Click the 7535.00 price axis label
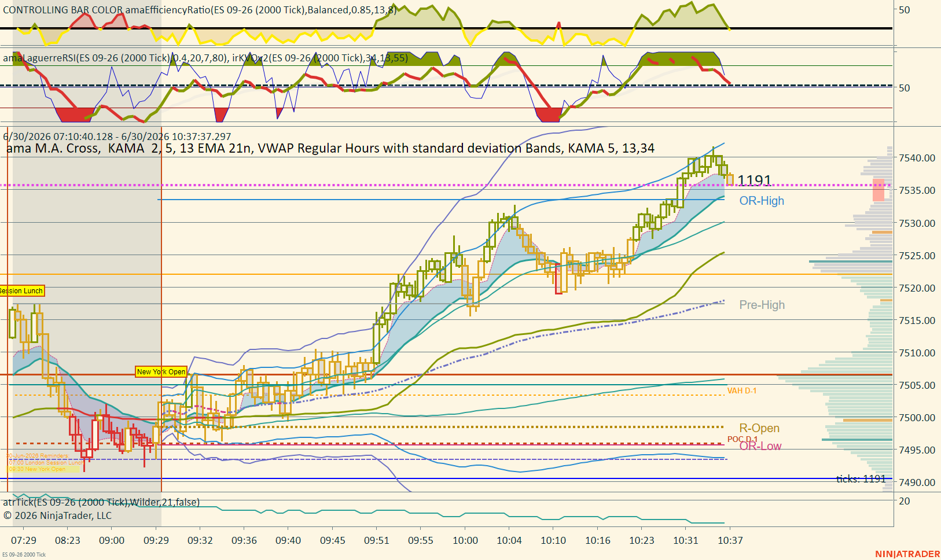This screenshot has height=560, width=941. coord(917,190)
